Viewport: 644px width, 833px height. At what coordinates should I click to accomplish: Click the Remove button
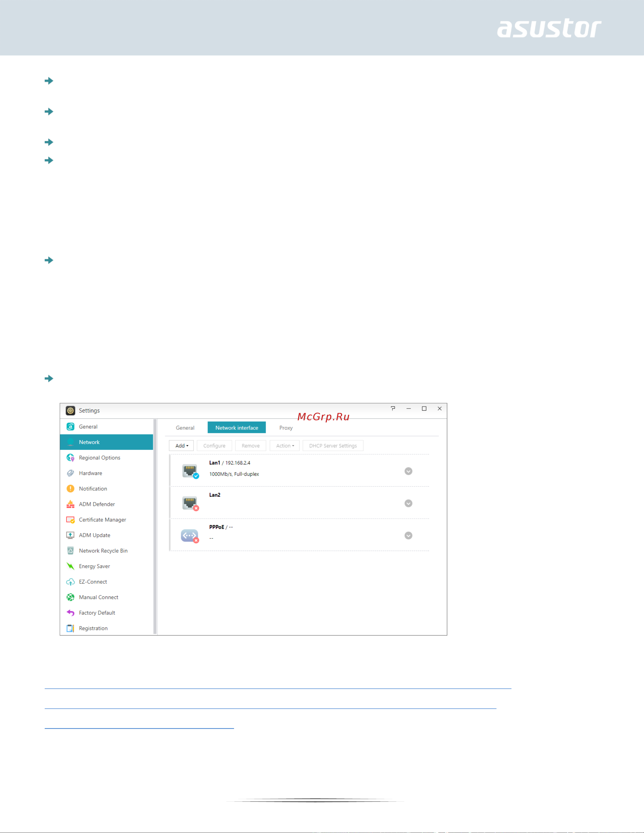(251, 446)
